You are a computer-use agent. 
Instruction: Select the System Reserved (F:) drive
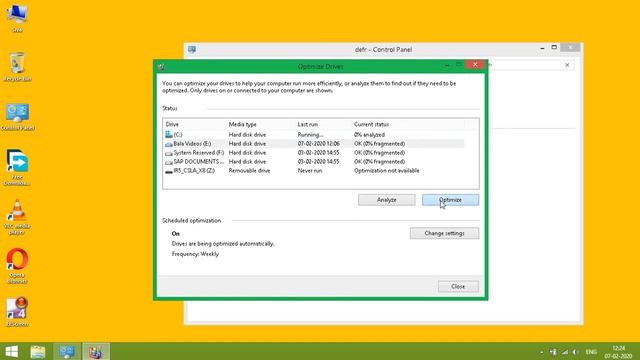point(314,153)
